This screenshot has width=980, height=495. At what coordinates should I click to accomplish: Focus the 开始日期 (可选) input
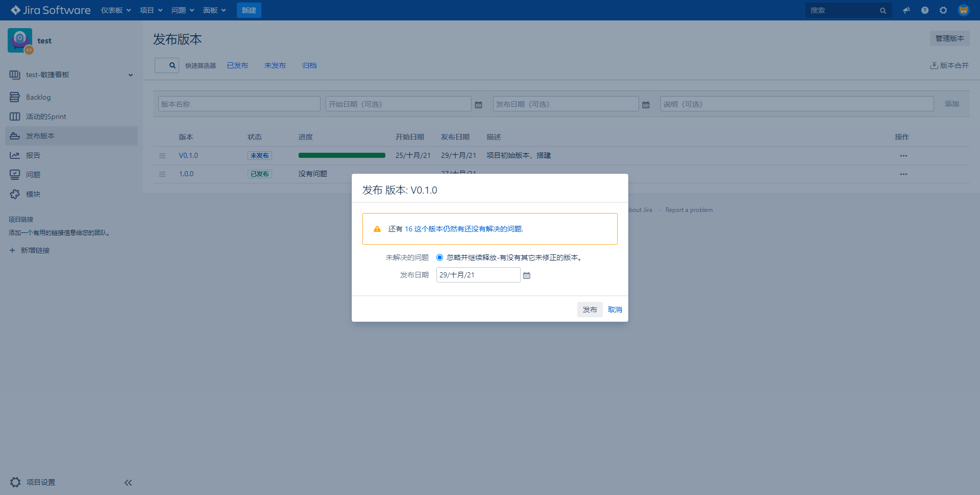pyautogui.click(x=399, y=104)
